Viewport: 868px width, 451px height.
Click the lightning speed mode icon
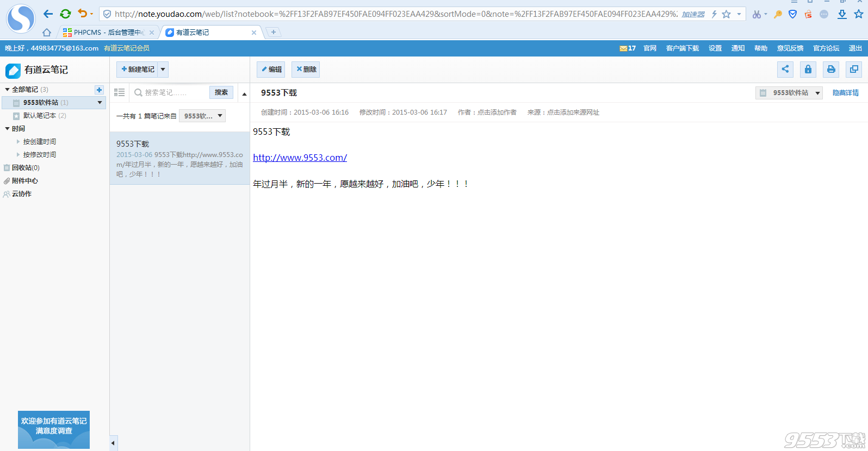tap(714, 14)
